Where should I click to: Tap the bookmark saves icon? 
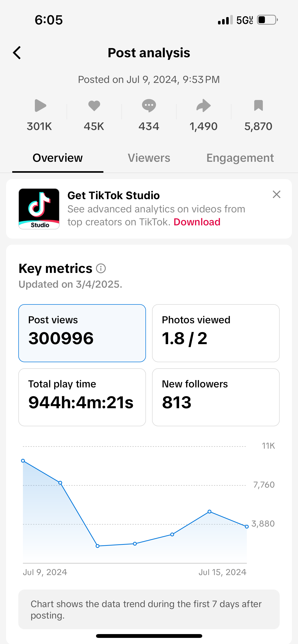[x=258, y=106]
